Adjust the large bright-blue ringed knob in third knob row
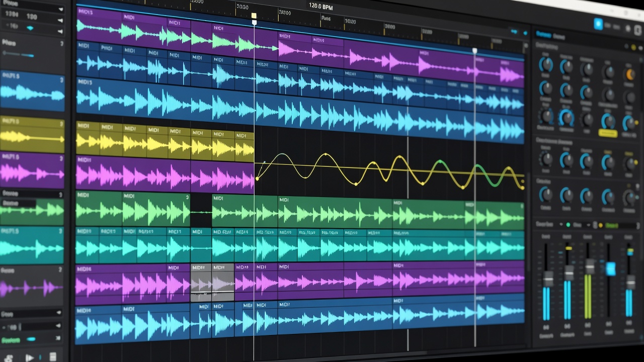Screen dimensions: 644x362 tap(567, 118)
